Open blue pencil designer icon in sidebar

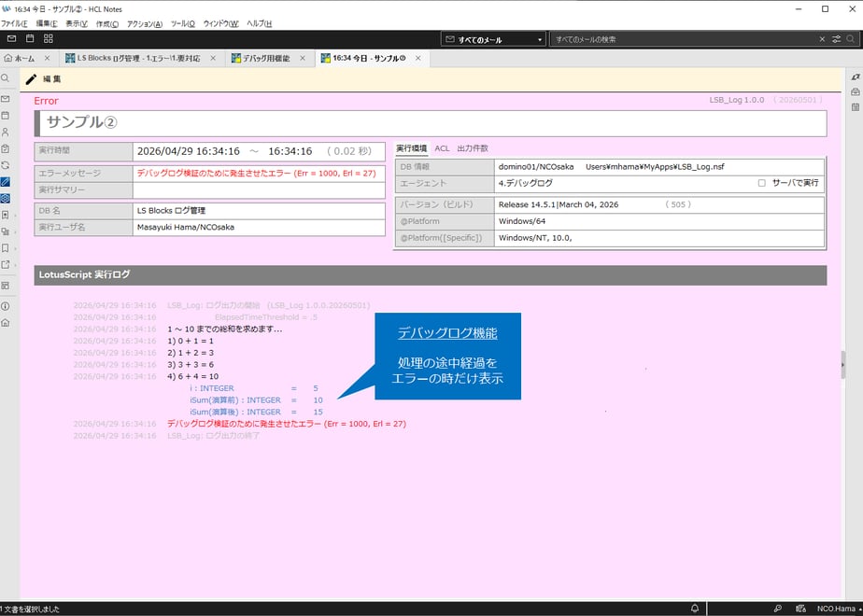click(x=6, y=181)
